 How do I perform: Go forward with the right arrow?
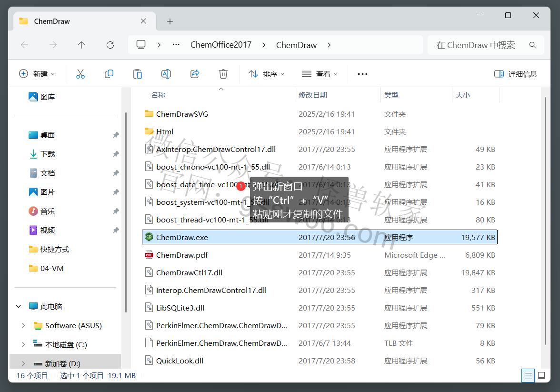click(x=53, y=45)
